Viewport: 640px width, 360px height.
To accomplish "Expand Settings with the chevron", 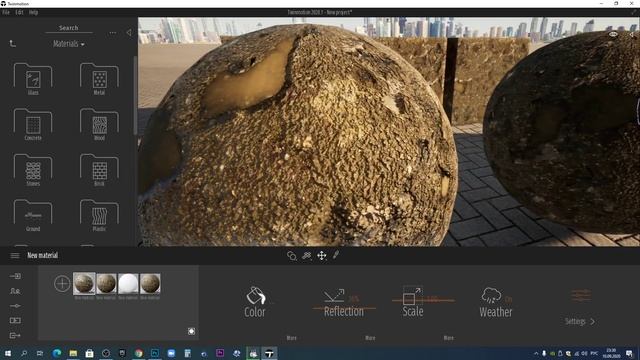I will coord(592,322).
